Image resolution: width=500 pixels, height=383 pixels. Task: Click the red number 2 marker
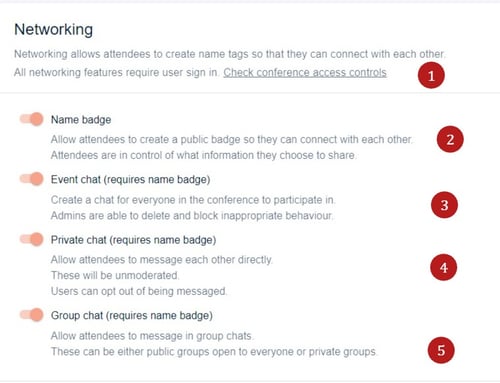[x=450, y=139]
